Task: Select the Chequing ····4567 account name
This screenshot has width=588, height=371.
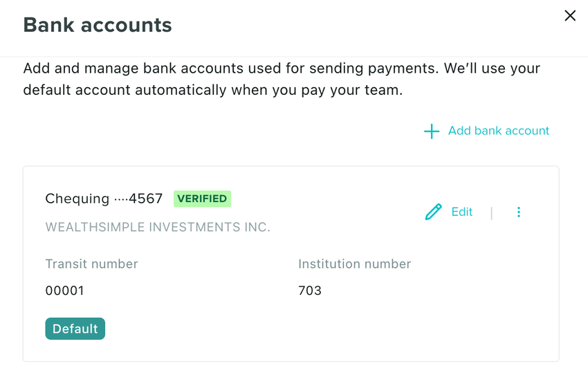Action: pos(104,199)
